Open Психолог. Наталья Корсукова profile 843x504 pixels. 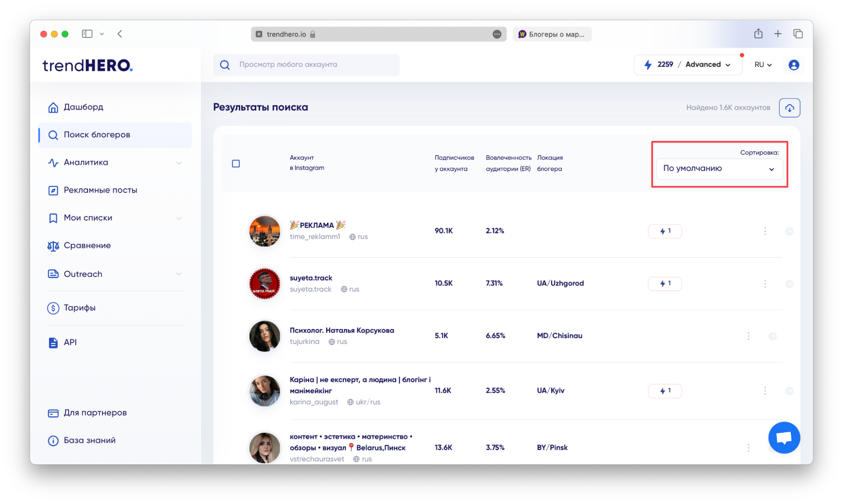342,330
